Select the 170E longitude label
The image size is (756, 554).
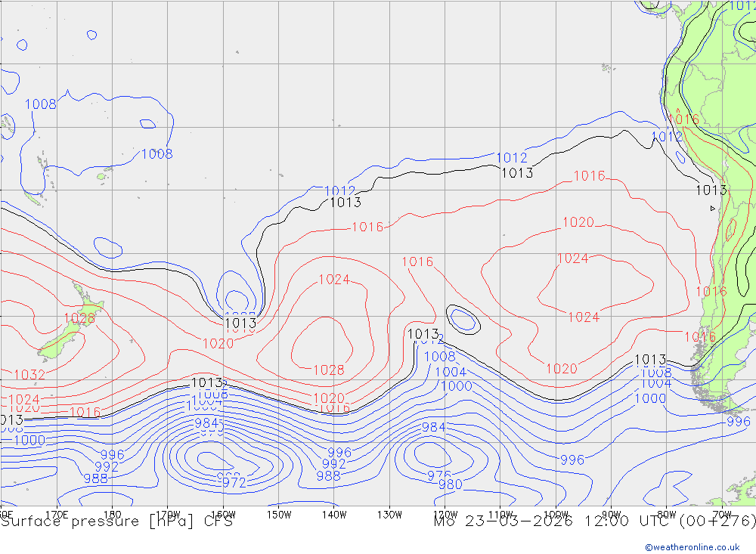[57, 515]
